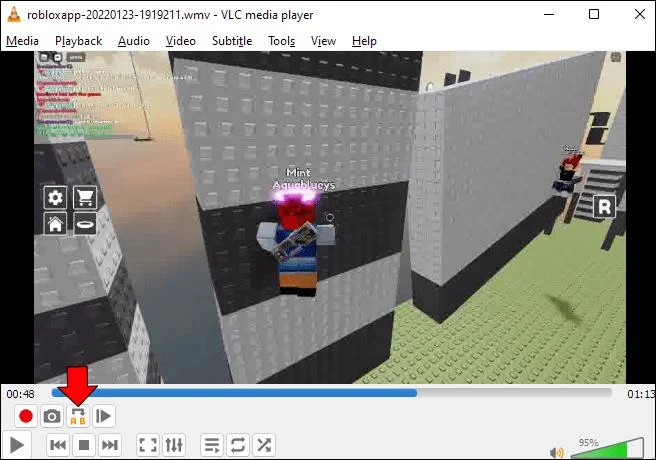Mute audio with speaker icon

coord(557,452)
